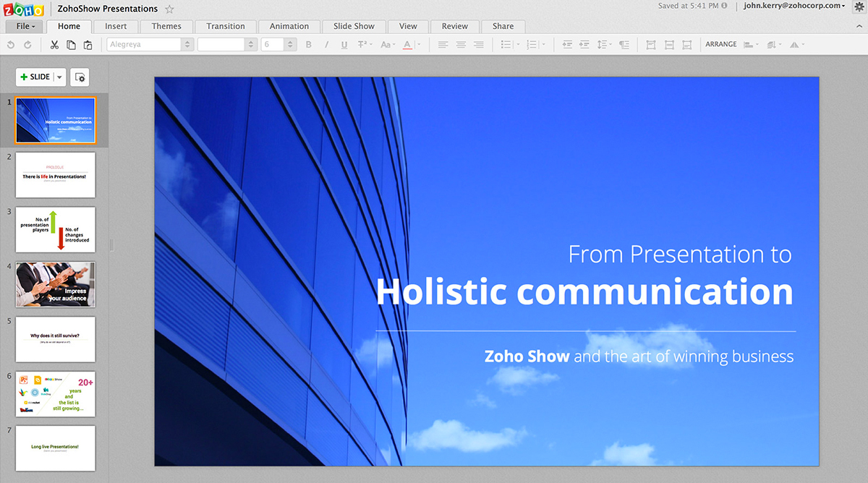Open the change case Aa dropdown
The image size is (868, 483).
[387, 45]
